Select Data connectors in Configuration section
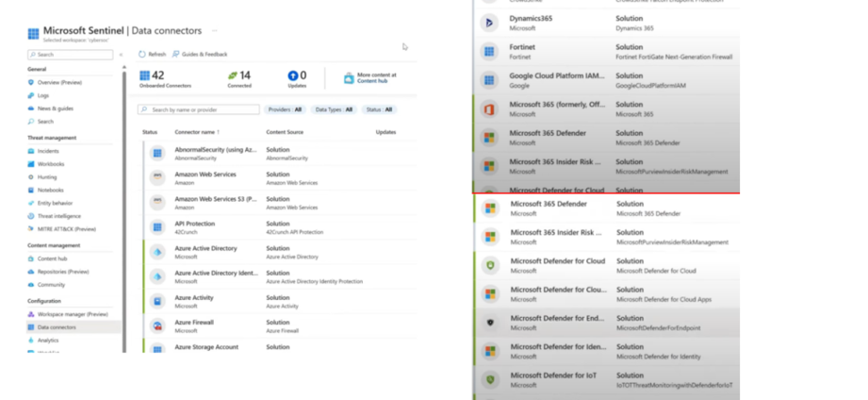 [x=74, y=326]
